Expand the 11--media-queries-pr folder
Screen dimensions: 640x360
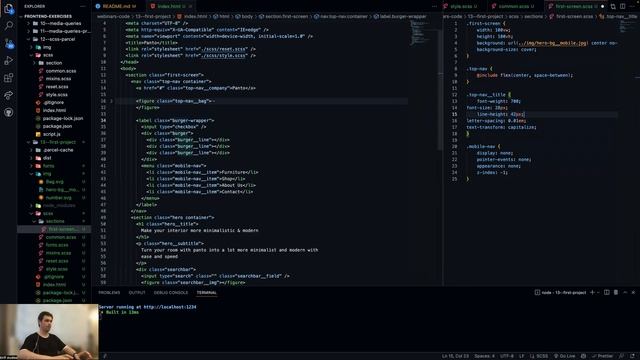point(59,31)
